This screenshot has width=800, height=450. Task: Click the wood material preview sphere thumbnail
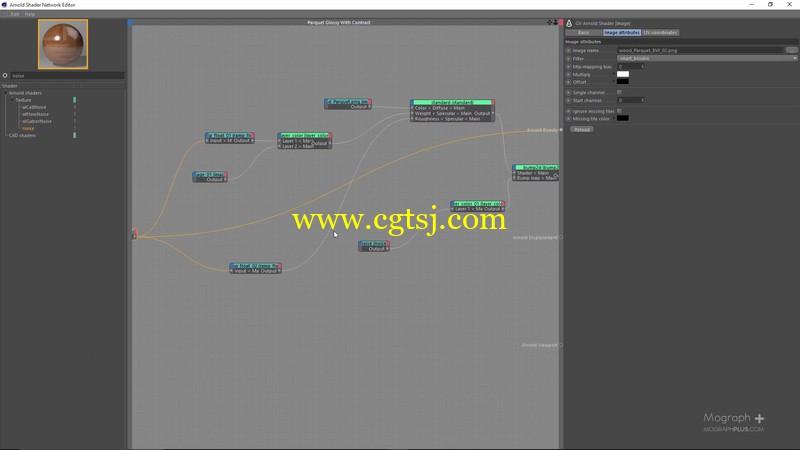coord(63,44)
